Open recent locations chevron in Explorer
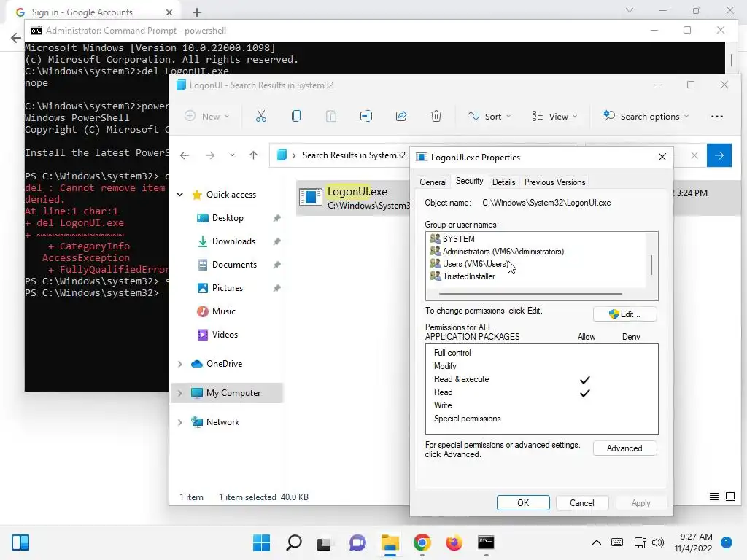 point(232,155)
